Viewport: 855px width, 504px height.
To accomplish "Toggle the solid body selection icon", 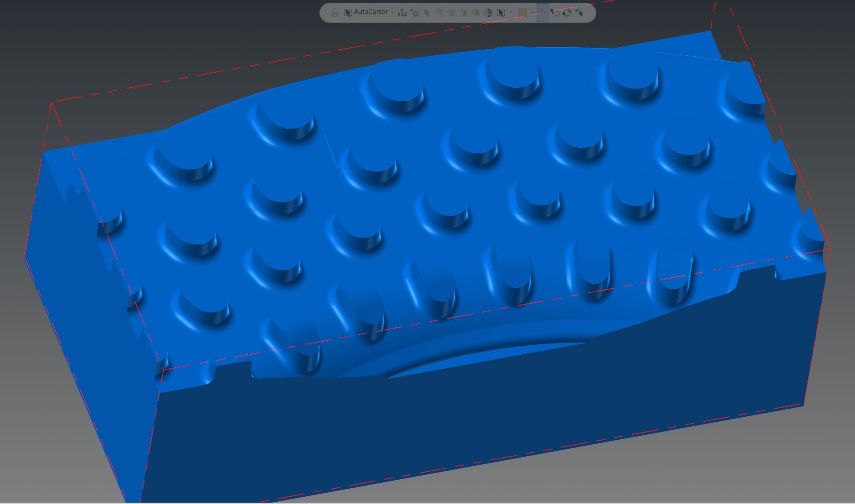I will click(475, 13).
